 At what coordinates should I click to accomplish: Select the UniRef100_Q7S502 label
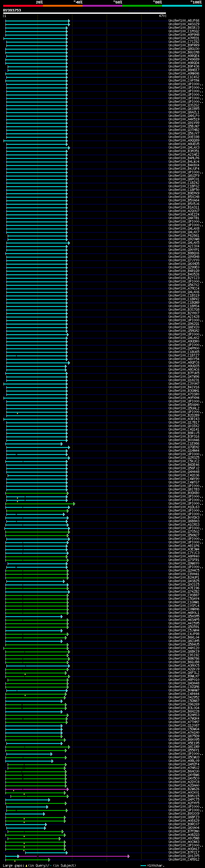coord(184,532)
